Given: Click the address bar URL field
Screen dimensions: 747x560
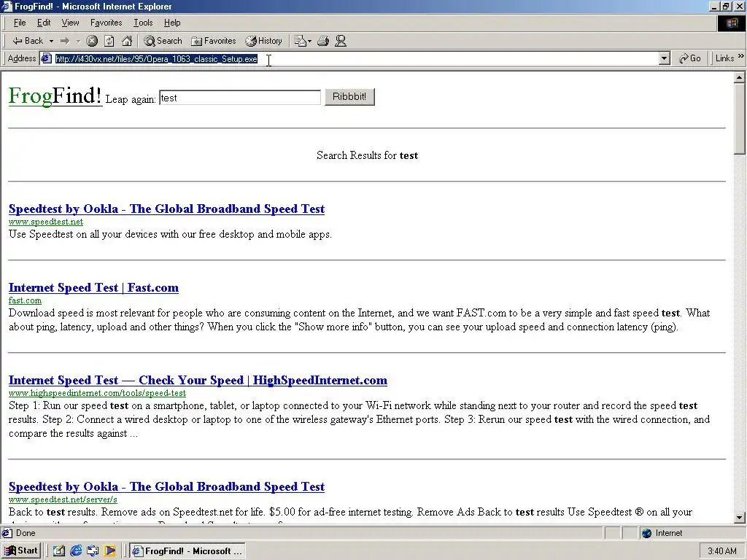Looking at the screenshot, I should pyautogui.click(x=355, y=58).
